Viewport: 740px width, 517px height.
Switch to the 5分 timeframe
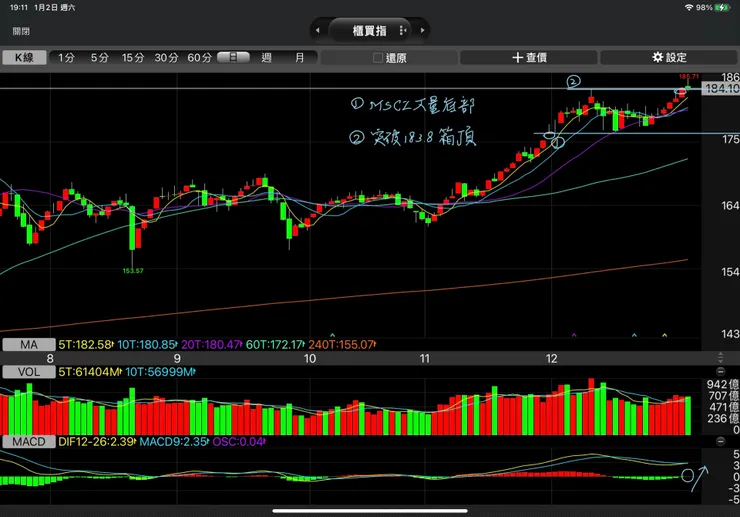click(100, 58)
